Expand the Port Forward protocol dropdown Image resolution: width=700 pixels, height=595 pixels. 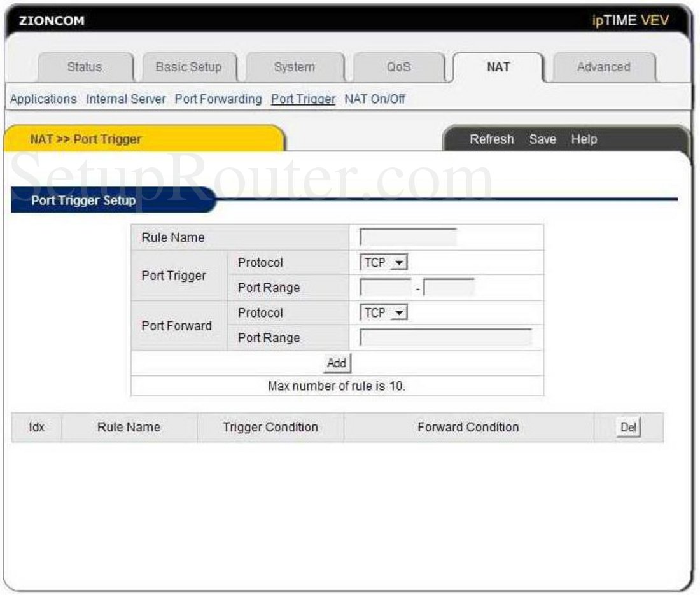[384, 312]
